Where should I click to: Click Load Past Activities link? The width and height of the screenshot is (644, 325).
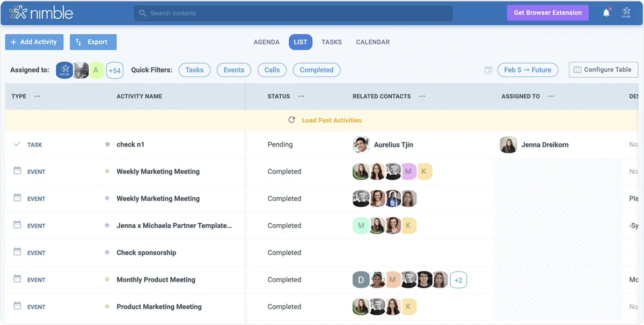pos(332,120)
